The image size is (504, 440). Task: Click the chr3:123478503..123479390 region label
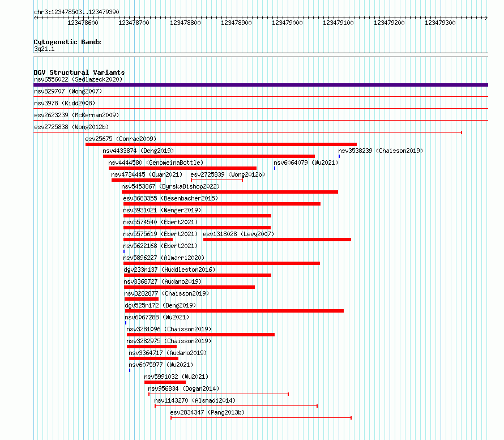tap(76, 12)
